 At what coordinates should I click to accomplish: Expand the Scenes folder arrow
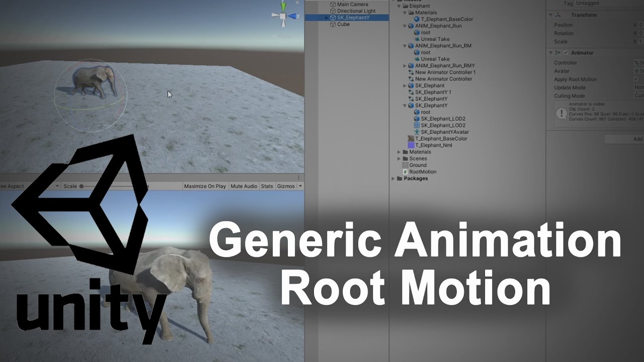tap(399, 158)
